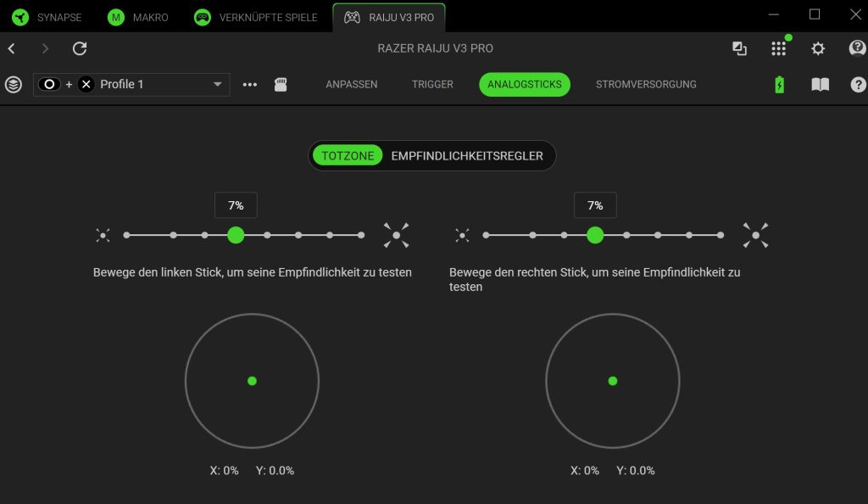Open the apps grid modules icon
The image size is (868, 504).
pyautogui.click(x=778, y=48)
